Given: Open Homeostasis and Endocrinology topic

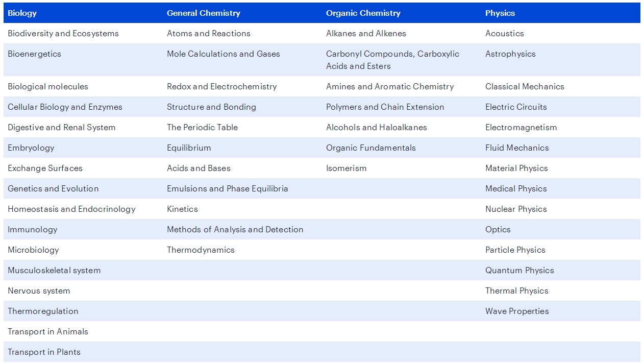Looking at the screenshot, I should (x=71, y=209).
